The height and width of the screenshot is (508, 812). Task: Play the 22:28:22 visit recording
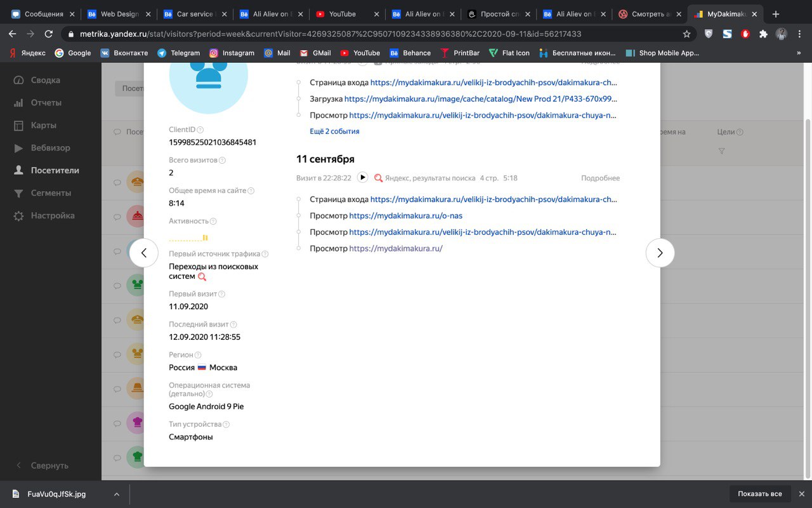(x=362, y=178)
